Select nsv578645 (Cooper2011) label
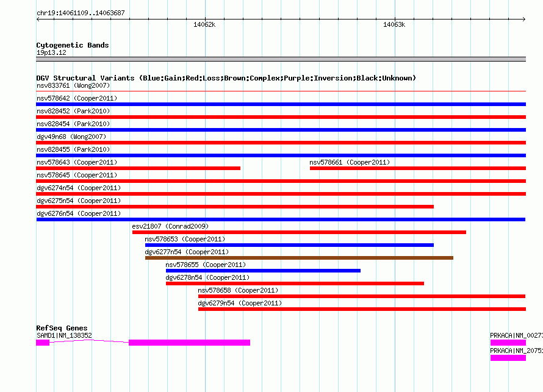This screenshot has width=543, height=392. tap(77, 175)
